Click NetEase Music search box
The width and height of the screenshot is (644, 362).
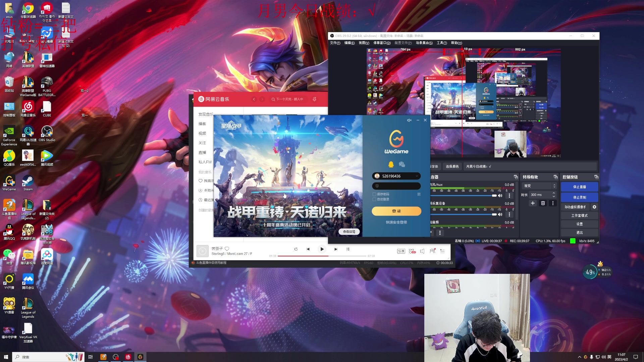[288, 99]
